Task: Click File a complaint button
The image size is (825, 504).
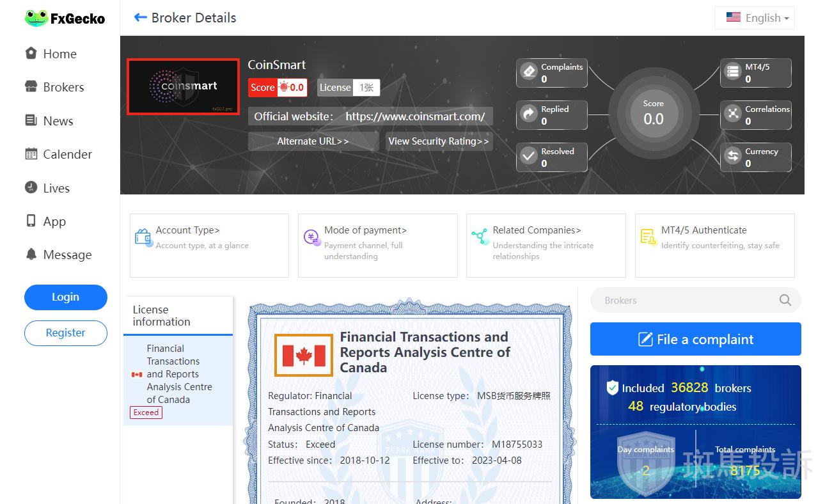Action: point(695,340)
